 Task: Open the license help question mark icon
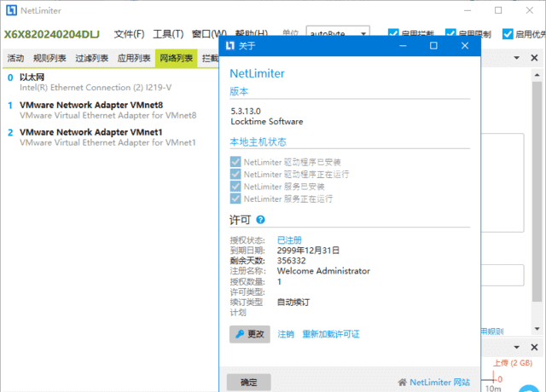(260, 220)
